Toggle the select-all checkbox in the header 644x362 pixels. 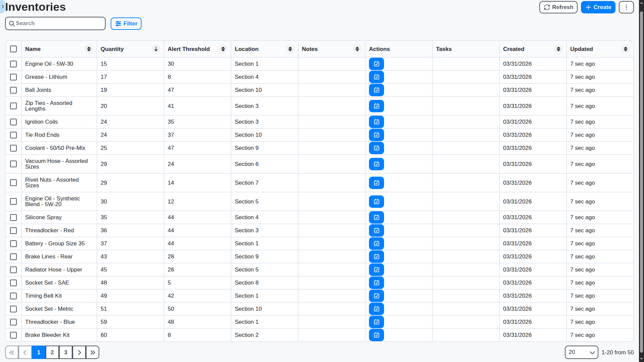(x=13, y=49)
